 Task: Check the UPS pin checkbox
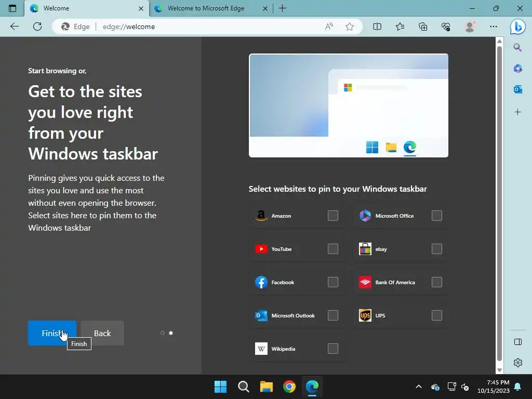pyautogui.click(x=436, y=315)
